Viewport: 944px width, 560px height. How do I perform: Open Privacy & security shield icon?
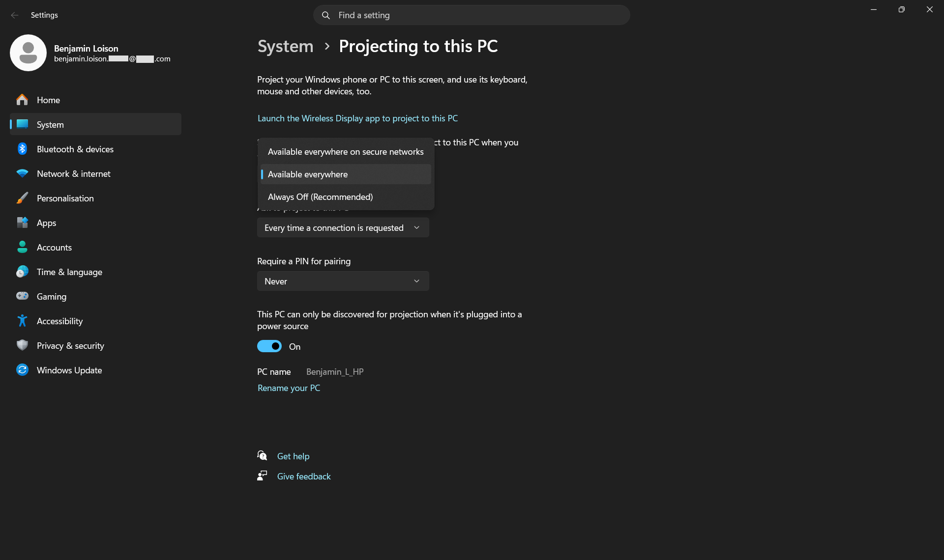[x=22, y=345]
